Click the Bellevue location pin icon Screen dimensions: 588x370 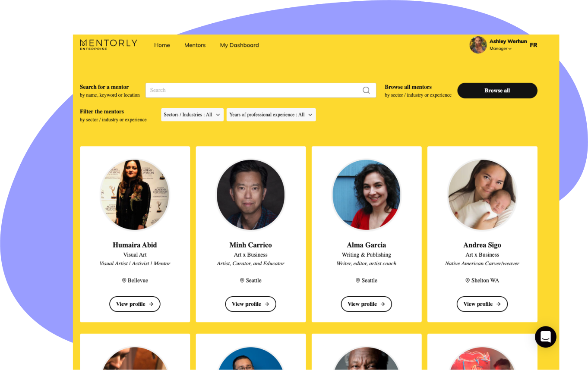pyautogui.click(x=124, y=280)
